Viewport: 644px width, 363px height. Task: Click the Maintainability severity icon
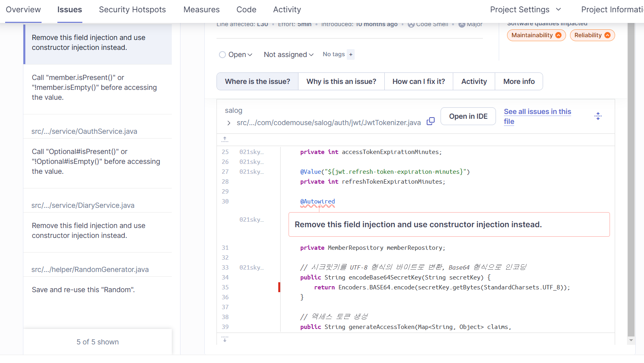tap(559, 35)
